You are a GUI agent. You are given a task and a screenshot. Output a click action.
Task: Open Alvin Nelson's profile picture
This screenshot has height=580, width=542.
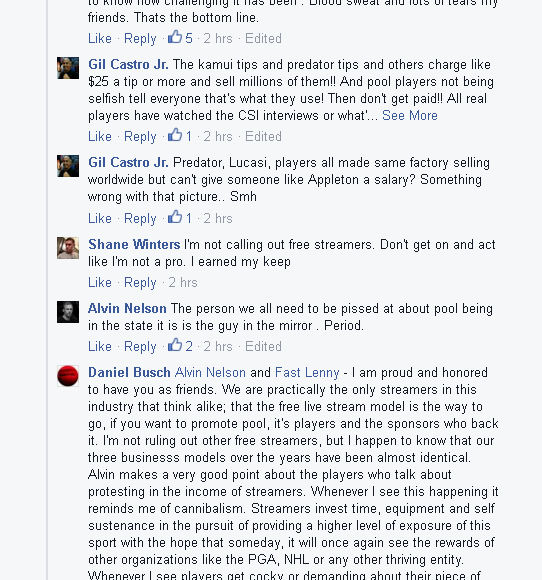[68, 312]
